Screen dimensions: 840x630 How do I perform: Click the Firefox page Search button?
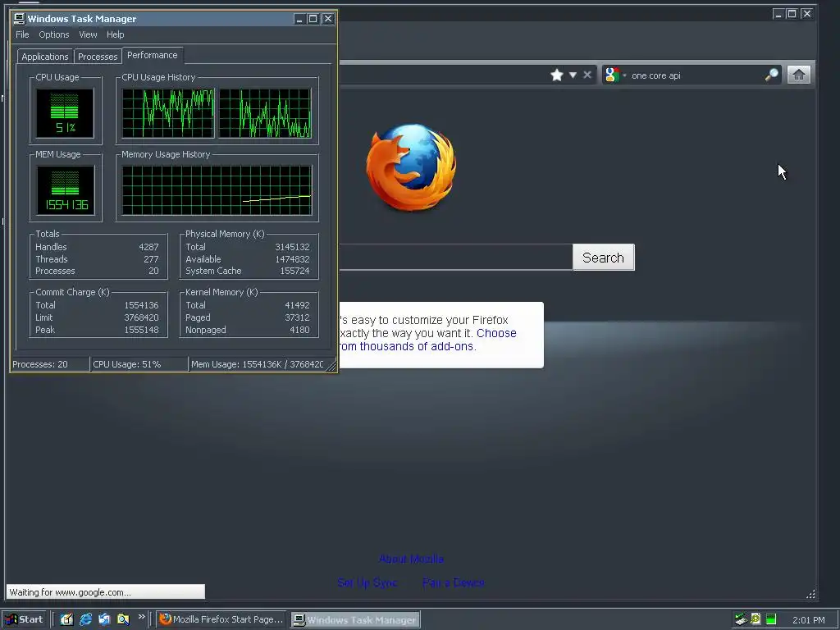point(603,258)
